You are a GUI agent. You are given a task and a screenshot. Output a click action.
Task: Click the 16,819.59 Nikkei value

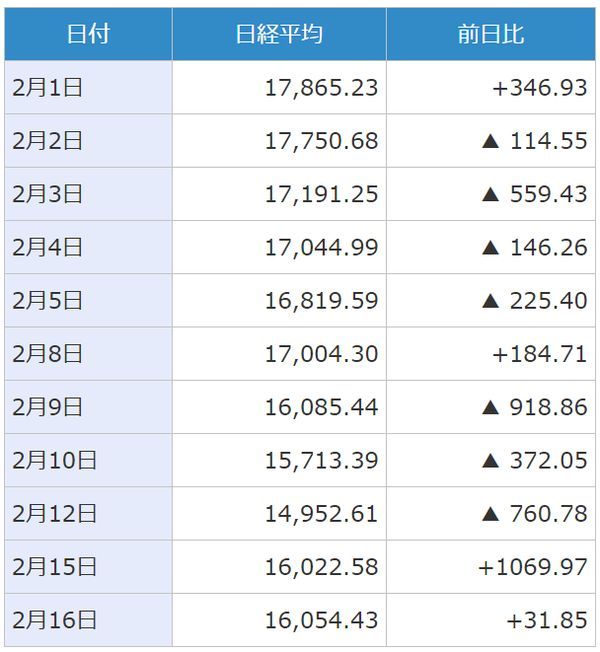point(321,301)
